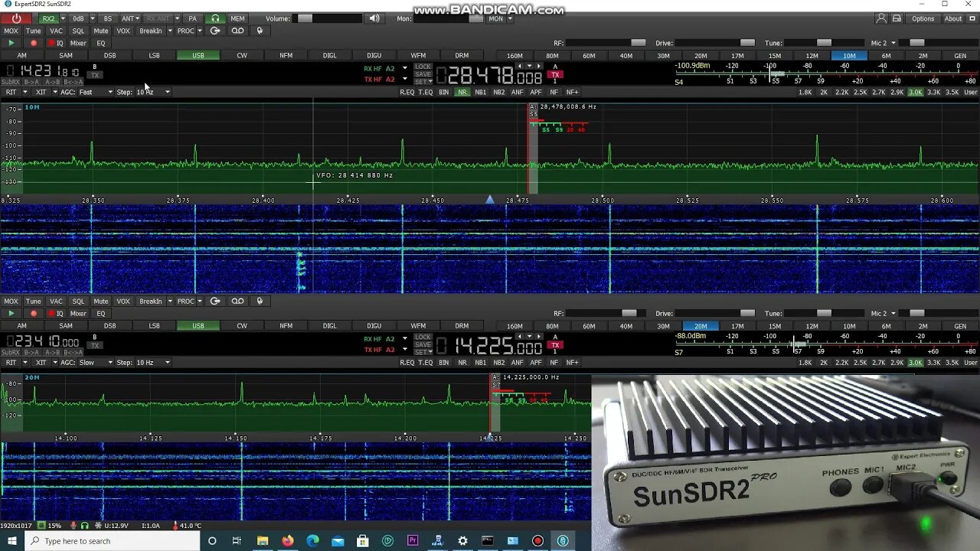The height and width of the screenshot is (551, 980).
Task: Click the red record icon in 10M panel
Action: tap(33, 43)
